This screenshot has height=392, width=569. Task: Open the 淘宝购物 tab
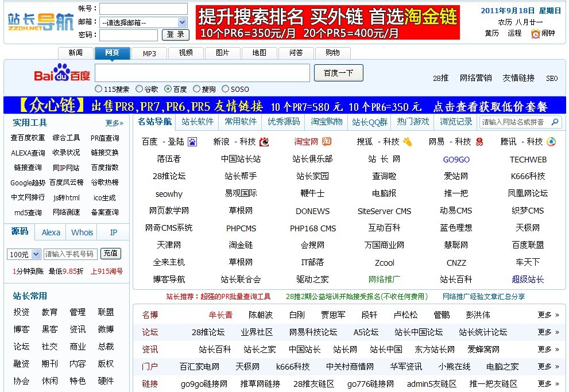click(x=327, y=122)
